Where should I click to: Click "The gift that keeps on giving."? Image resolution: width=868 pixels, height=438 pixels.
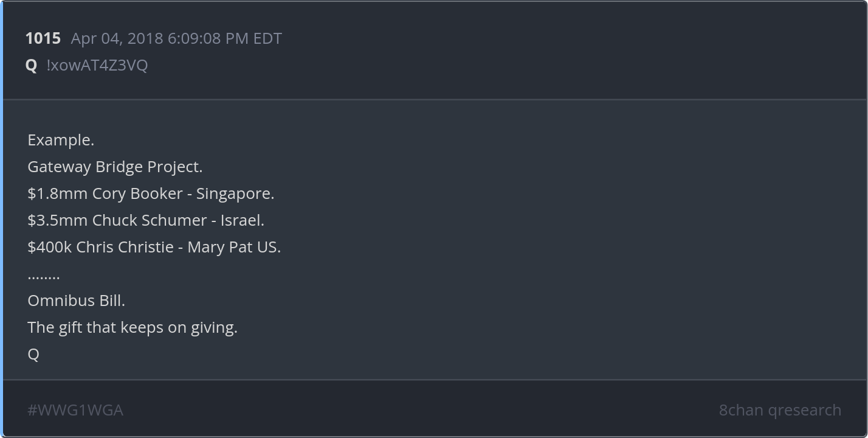pyautogui.click(x=133, y=327)
